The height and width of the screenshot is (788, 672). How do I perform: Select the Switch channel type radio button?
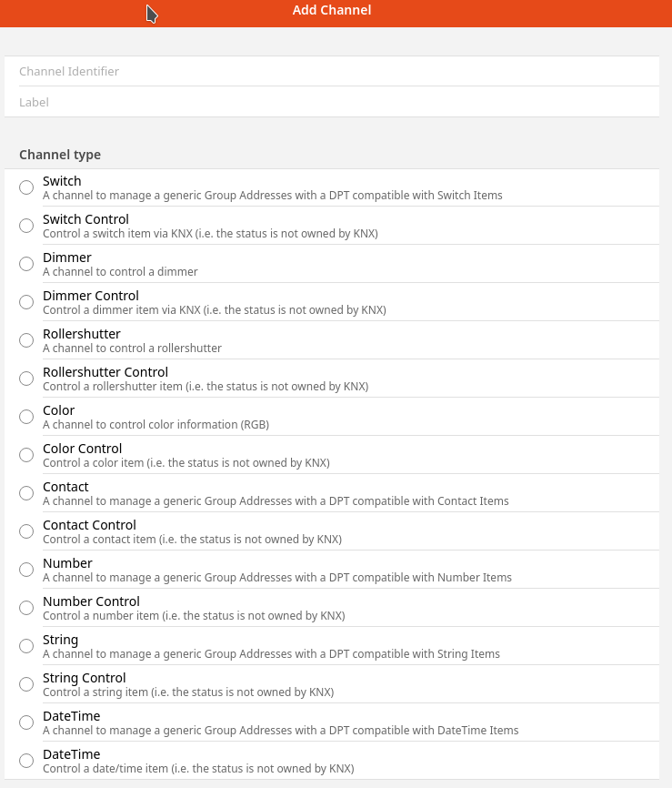(x=26, y=187)
